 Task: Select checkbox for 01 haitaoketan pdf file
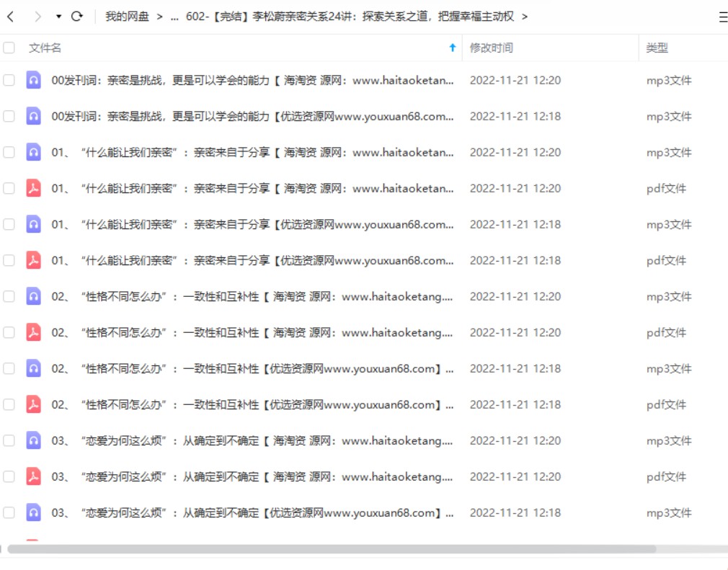click(9, 188)
